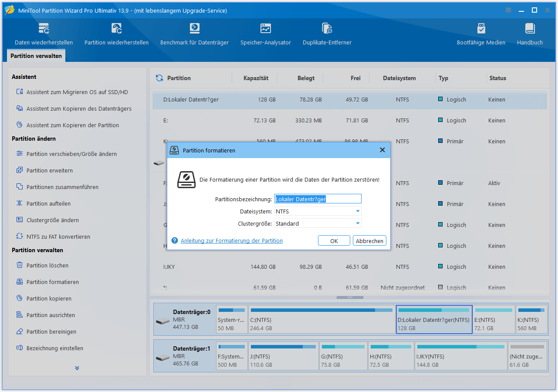Image resolution: width=558 pixels, height=392 pixels.
Task: Click the Partition löschen trash icon
Action: point(19,265)
